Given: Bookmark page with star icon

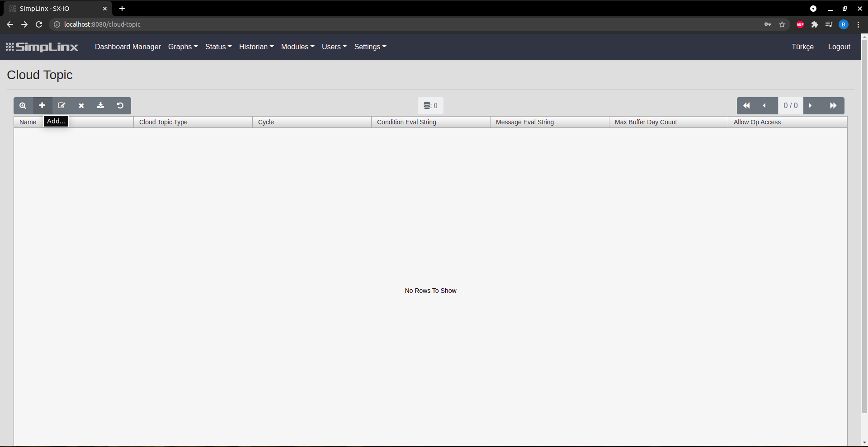Looking at the screenshot, I should (x=782, y=24).
